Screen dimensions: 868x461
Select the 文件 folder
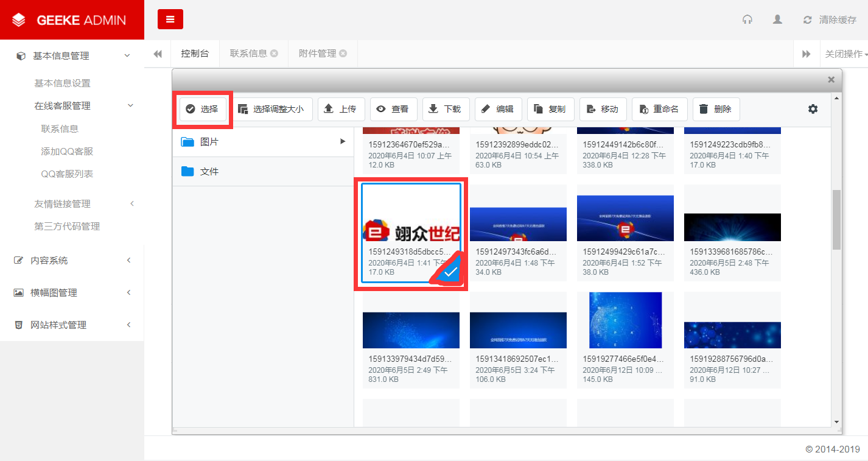click(263, 172)
